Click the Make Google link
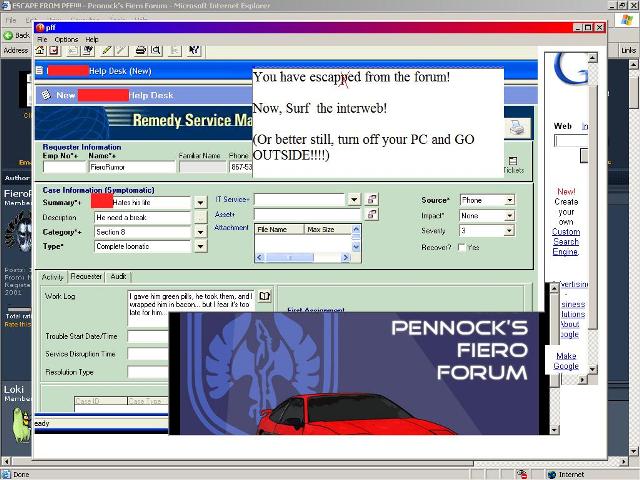This screenshot has height=480, width=640. coord(566,361)
